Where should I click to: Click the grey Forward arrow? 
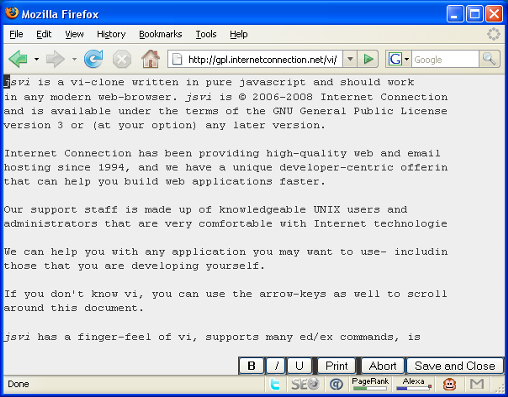tap(55, 59)
